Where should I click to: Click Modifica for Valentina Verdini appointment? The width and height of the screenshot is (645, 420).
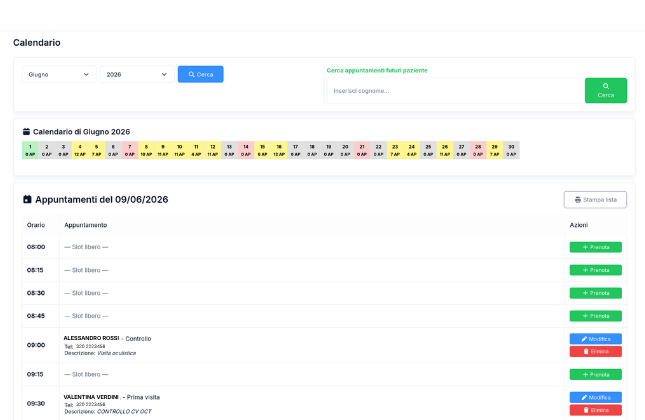[x=596, y=397]
